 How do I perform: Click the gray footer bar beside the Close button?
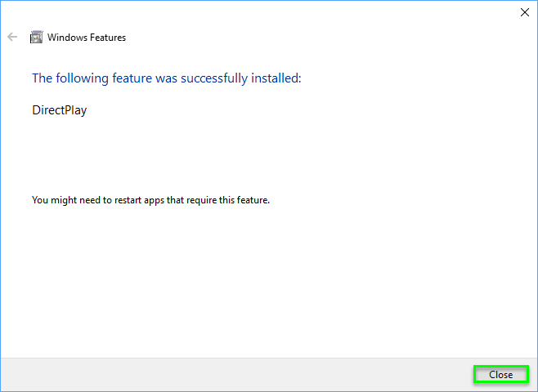coord(237,375)
